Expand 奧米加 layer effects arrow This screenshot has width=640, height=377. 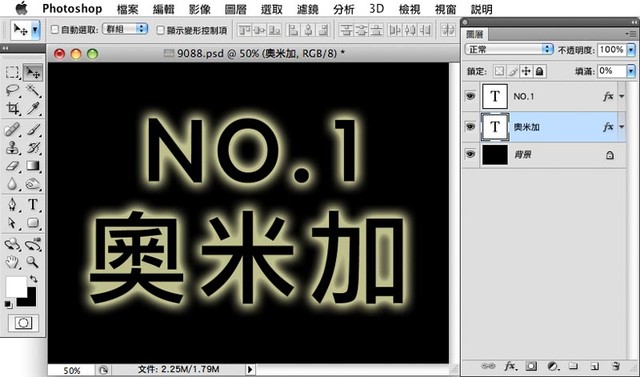point(622,127)
